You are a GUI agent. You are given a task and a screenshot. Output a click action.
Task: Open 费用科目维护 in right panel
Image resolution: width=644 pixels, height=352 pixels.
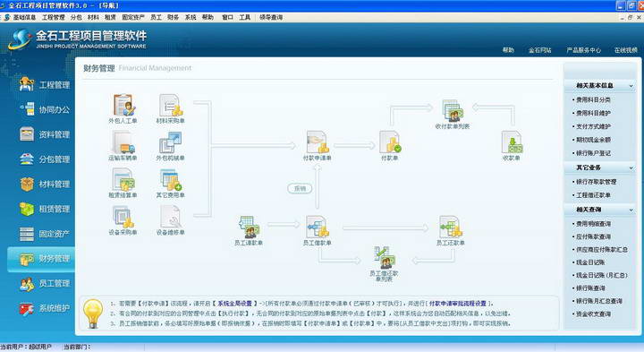coord(593,113)
